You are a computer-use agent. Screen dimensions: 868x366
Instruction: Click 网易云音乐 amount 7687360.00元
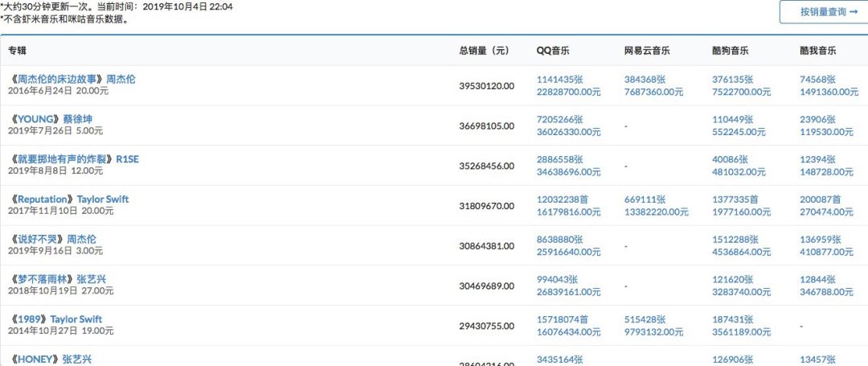[x=653, y=92]
